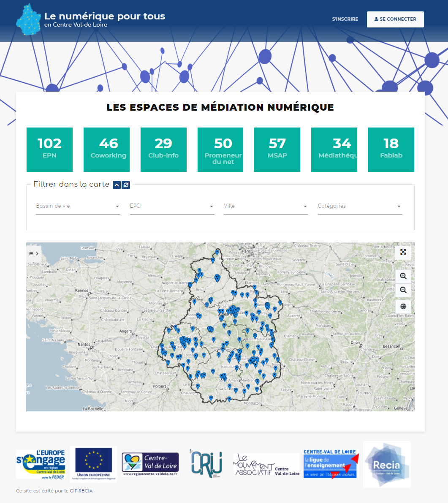Viewport: 448px width, 503px height.
Task: Open the Centre-Val de Loire region logo
Action: click(x=150, y=464)
